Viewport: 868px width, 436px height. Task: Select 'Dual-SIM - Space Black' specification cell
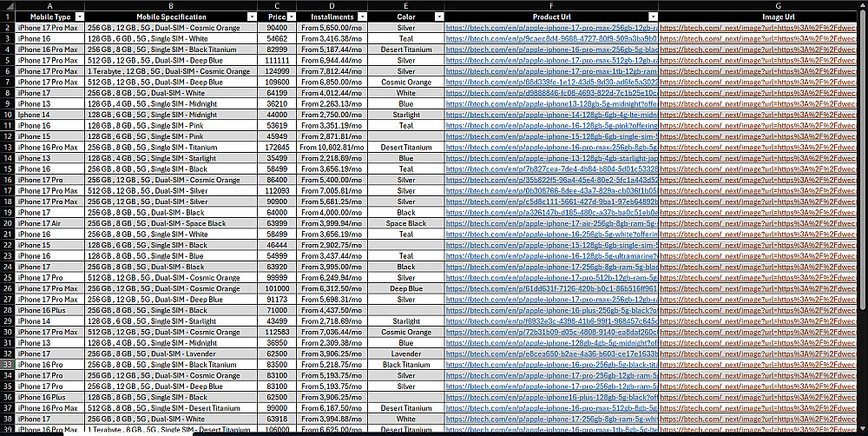point(171,223)
